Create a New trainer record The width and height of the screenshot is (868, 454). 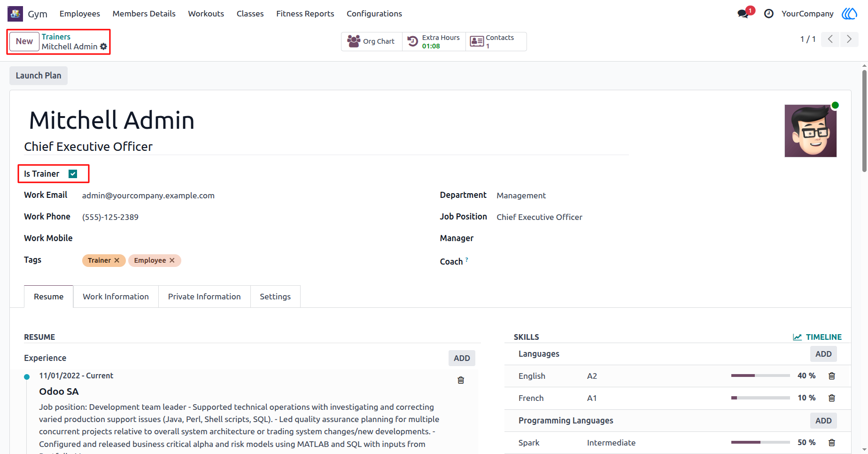(24, 41)
